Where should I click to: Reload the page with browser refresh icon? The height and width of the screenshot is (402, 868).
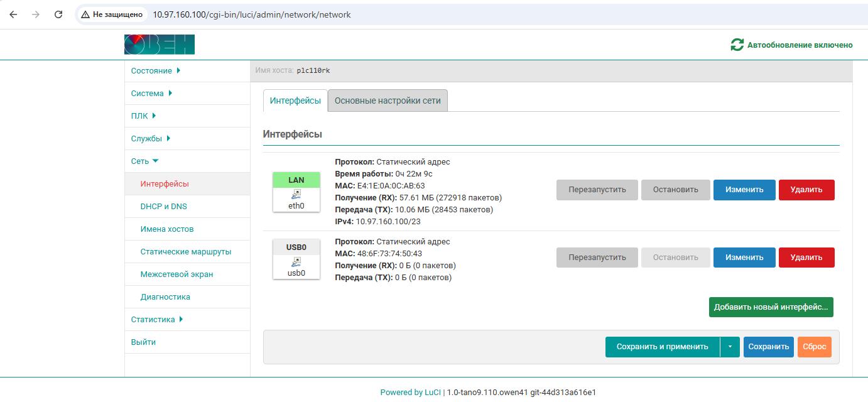click(58, 14)
